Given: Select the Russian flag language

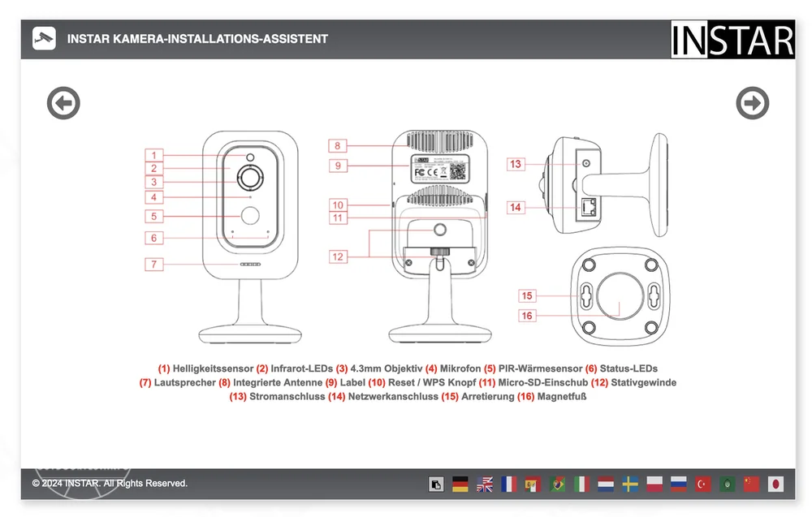Looking at the screenshot, I should (x=679, y=485).
